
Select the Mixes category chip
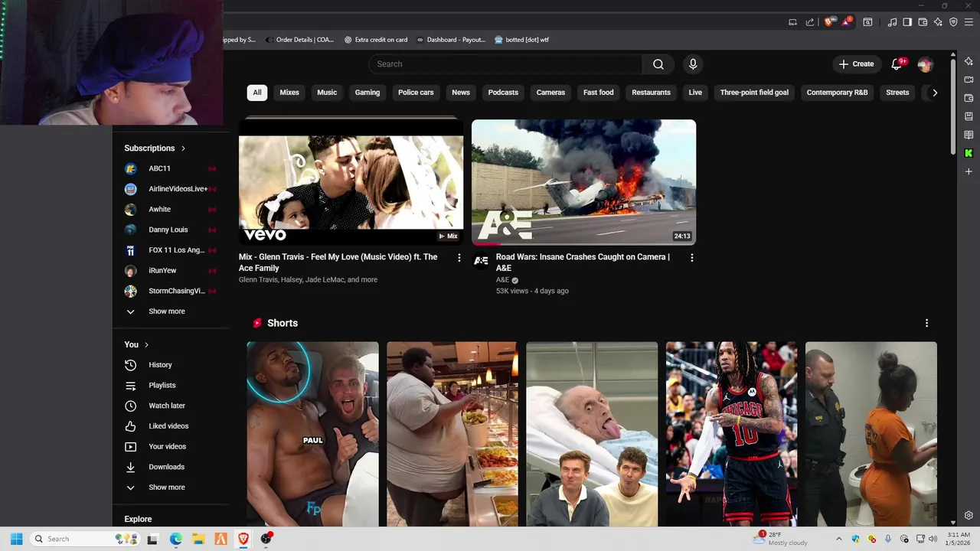pyautogui.click(x=289, y=93)
